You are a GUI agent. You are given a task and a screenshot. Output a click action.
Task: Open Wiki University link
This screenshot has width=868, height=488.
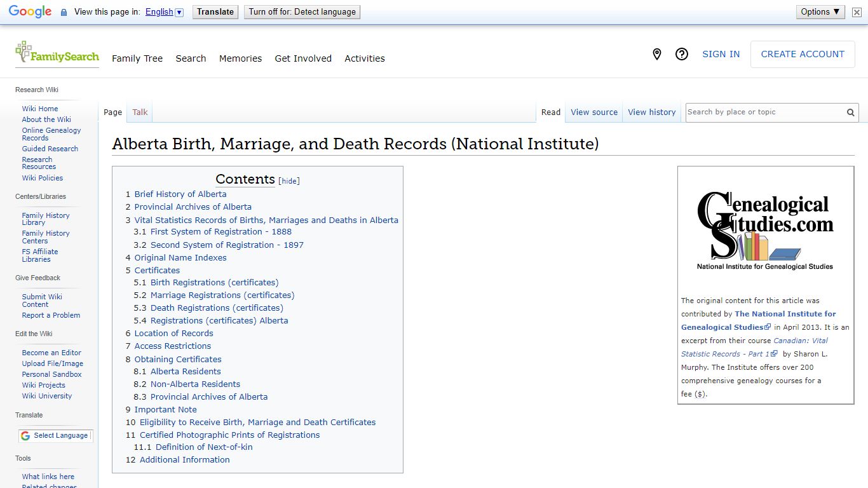tap(47, 396)
